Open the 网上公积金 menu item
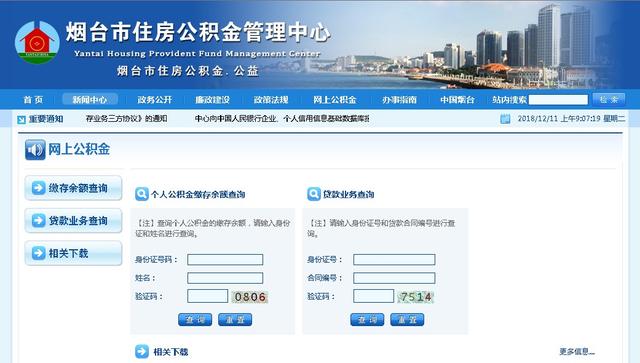 click(x=335, y=100)
